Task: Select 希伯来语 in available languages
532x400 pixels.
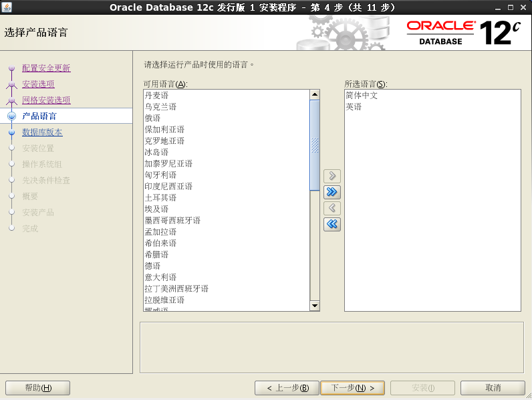Action: pyautogui.click(x=227, y=243)
